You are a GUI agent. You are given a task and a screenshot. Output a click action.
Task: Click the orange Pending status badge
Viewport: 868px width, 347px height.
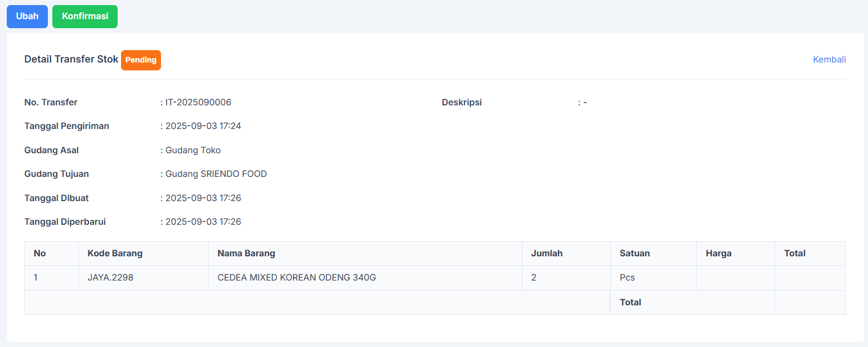pyautogui.click(x=141, y=60)
